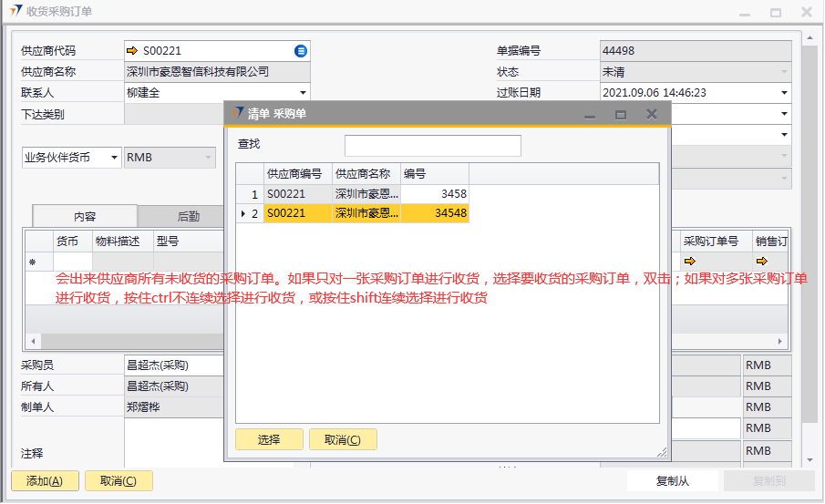Open the 过账日期 date dropdown

pos(784,92)
